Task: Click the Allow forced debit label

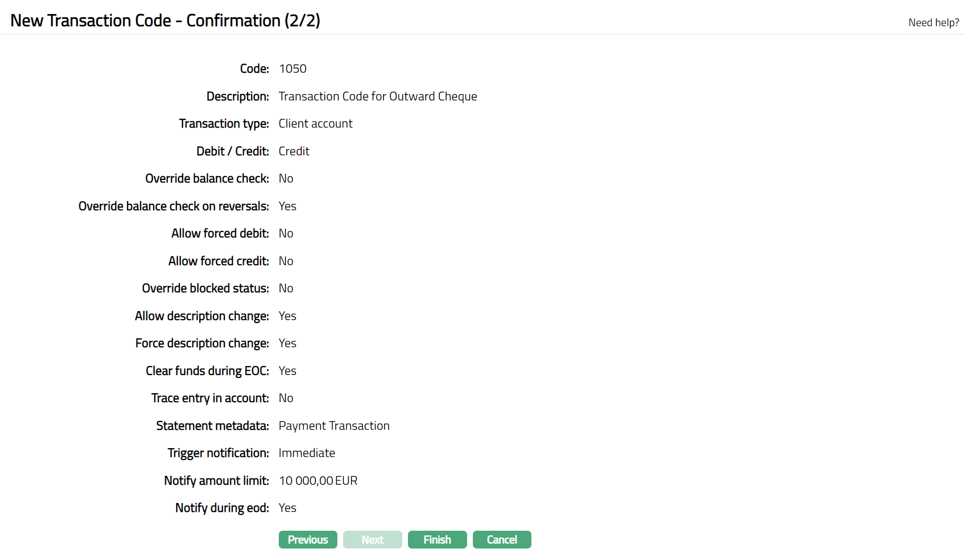Action: click(x=220, y=233)
